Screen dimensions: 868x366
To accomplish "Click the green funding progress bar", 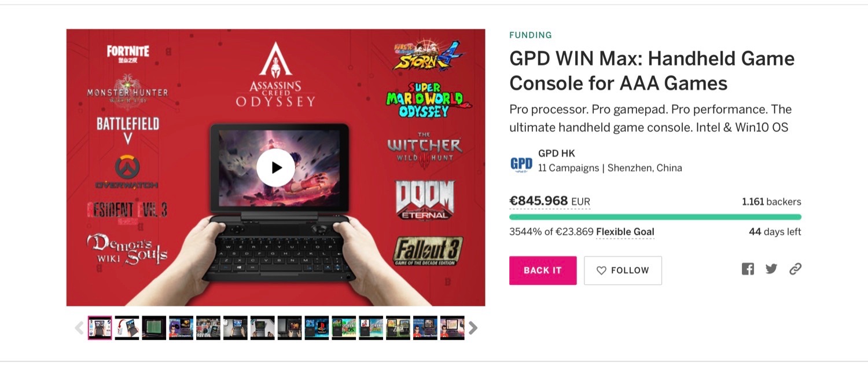I will coord(655,217).
